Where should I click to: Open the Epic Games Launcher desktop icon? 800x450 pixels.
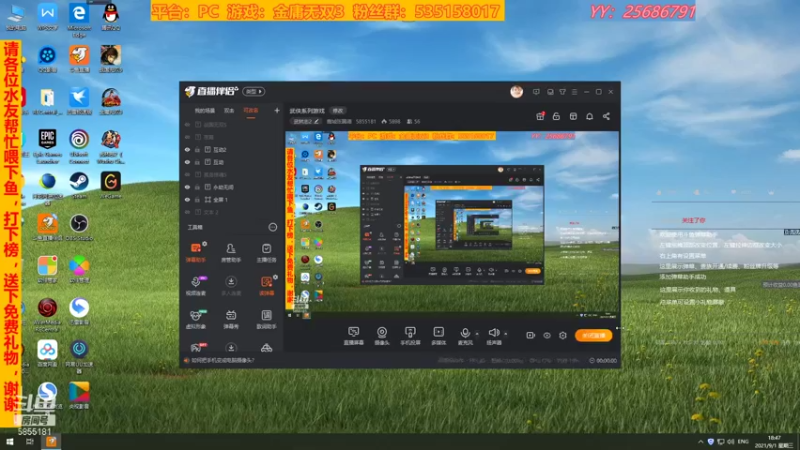coord(47,145)
